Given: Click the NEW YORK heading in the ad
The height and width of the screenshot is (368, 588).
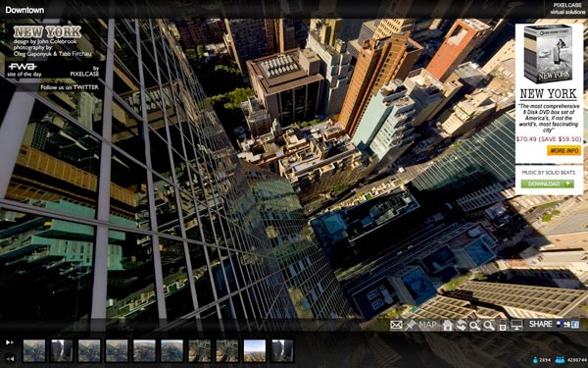Looking at the screenshot, I should click(x=548, y=93).
